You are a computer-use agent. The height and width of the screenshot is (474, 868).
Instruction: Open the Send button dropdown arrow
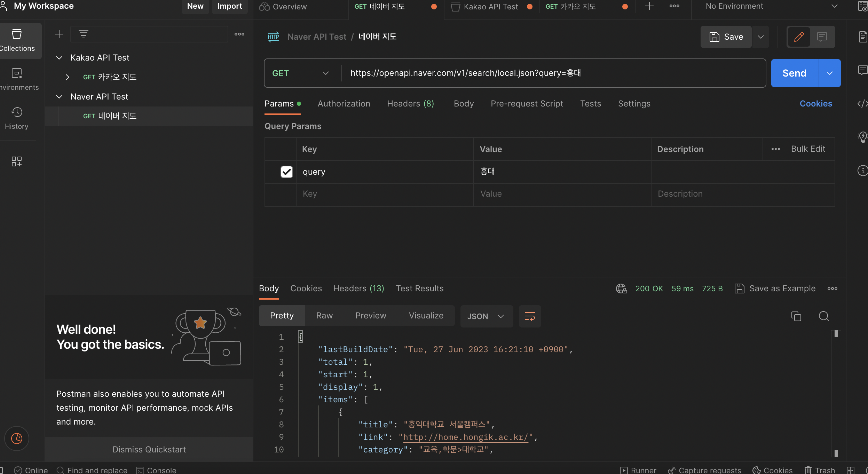click(830, 73)
